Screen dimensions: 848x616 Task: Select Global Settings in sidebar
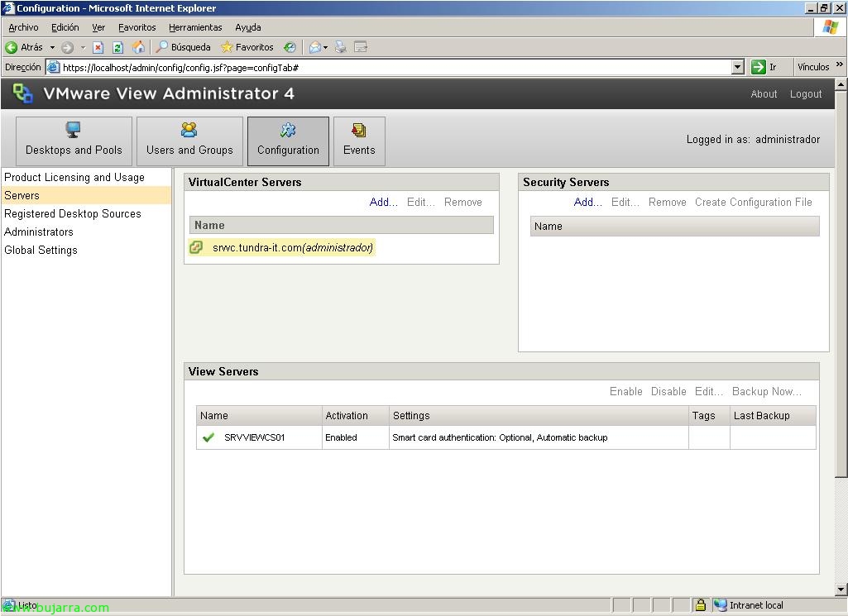(41, 251)
